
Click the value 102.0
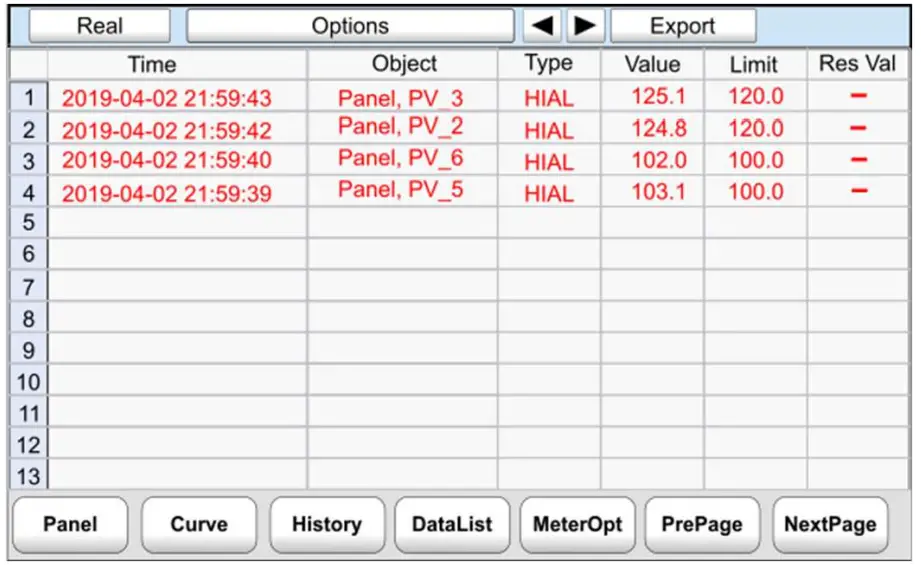pyautogui.click(x=658, y=160)
